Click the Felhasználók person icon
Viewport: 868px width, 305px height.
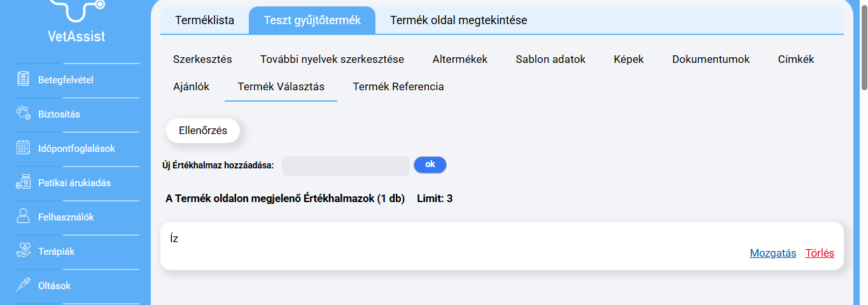pyautogui.click(x=24, y=217)
